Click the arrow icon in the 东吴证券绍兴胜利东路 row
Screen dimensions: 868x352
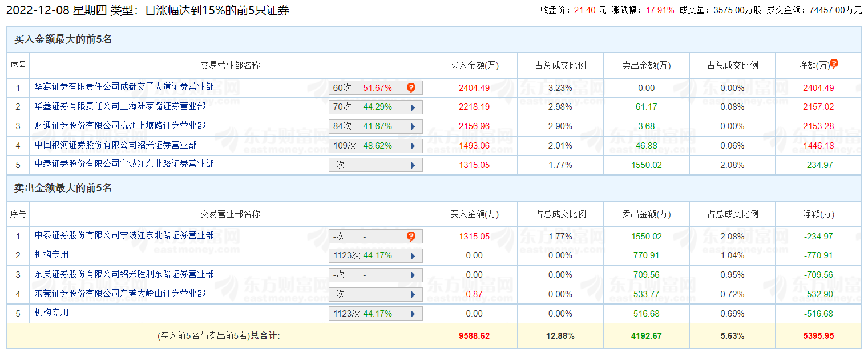pos(413,275)
